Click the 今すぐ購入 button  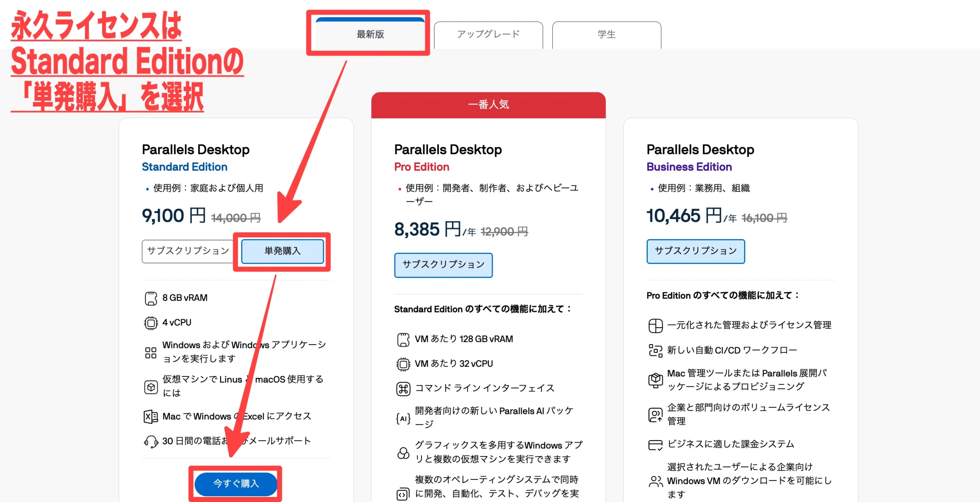pos(235,484)
